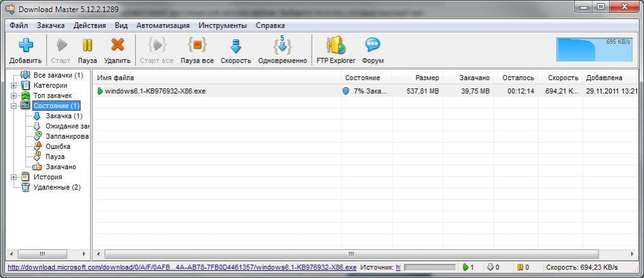Click the Добавить (Add) plus icon
Screen dimensions: 644x278
(25, 45)
